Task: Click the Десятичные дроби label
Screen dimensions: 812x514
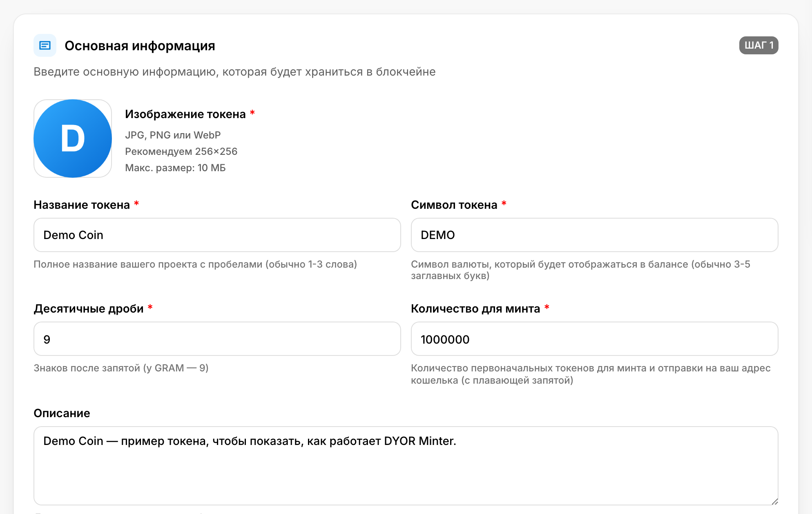Action: pyautogui.click(x=89, y=308)
